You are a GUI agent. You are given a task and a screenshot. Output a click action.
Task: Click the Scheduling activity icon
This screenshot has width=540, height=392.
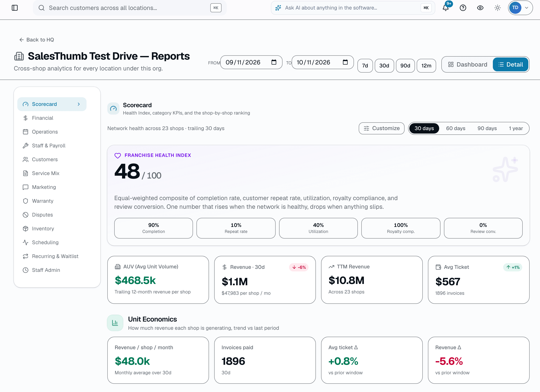tap(26, 242)
